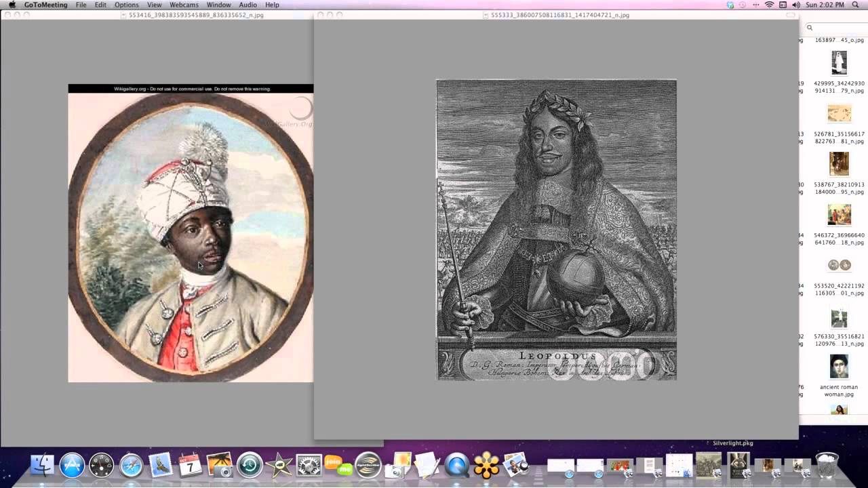Open the File menu
Viewport: 868px width, 488px height.
pyautogui.click(x=81, y=5)
